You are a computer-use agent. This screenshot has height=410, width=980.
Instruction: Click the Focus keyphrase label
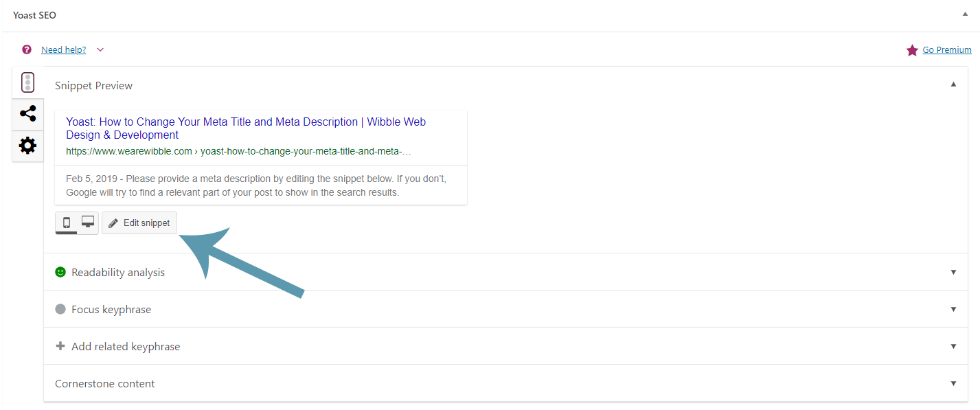111,310
